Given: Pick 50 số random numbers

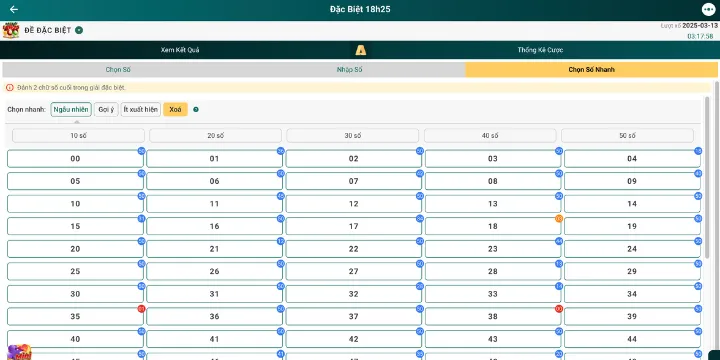Looking at the screenshot, I should point(627,135).
